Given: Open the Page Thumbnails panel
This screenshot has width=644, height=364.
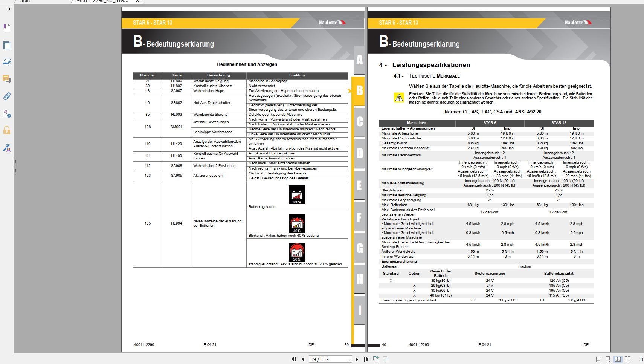Looking at the screenshot, I should click(7, 45).
